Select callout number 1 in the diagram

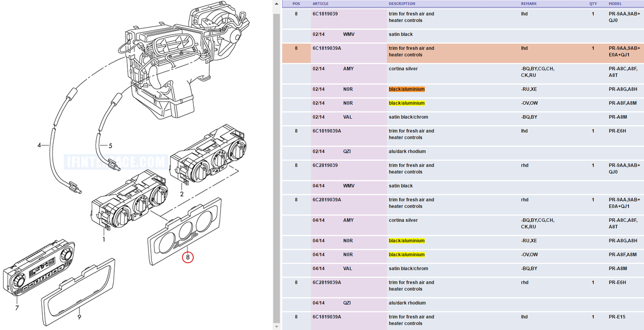click(x=104, y=239)
